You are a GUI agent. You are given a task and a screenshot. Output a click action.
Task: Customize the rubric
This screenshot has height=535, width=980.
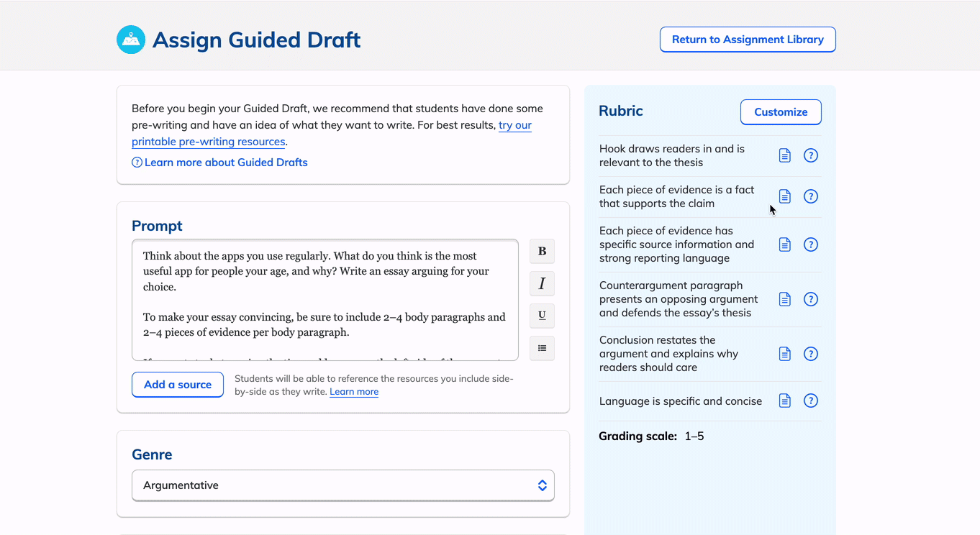[781, 112]
